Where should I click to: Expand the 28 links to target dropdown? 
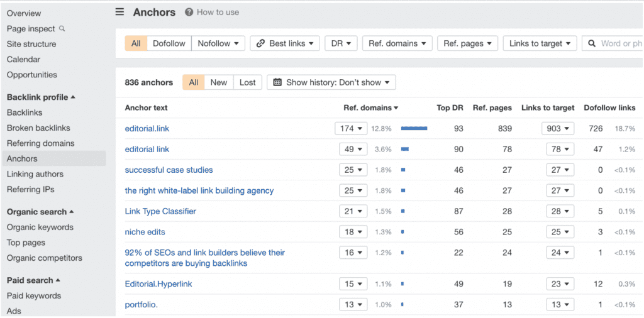[x=560, y=211]
